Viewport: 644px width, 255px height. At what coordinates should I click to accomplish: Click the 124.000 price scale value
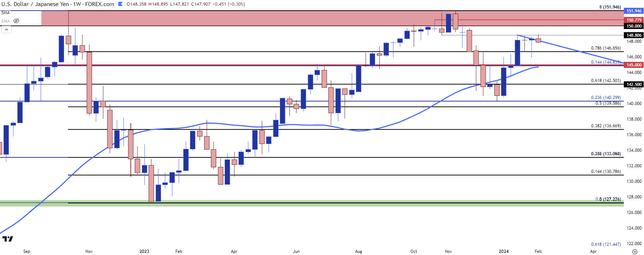(x=634, y=228)
